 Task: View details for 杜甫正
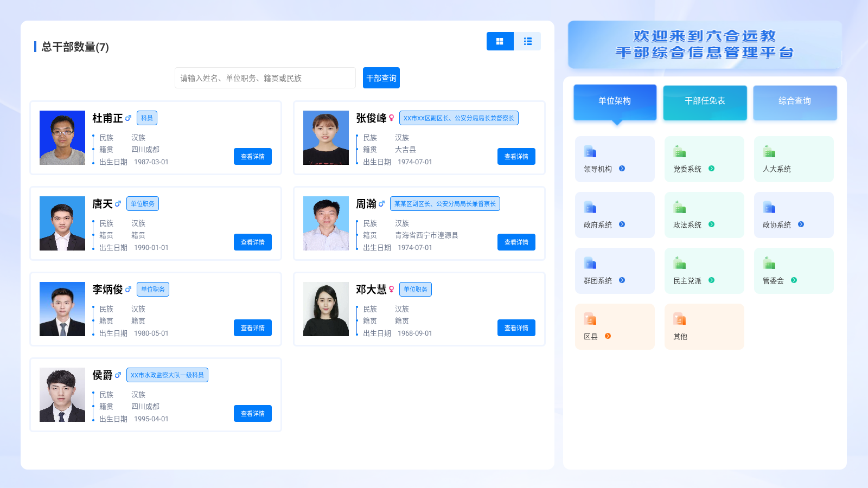coord(253,156)
